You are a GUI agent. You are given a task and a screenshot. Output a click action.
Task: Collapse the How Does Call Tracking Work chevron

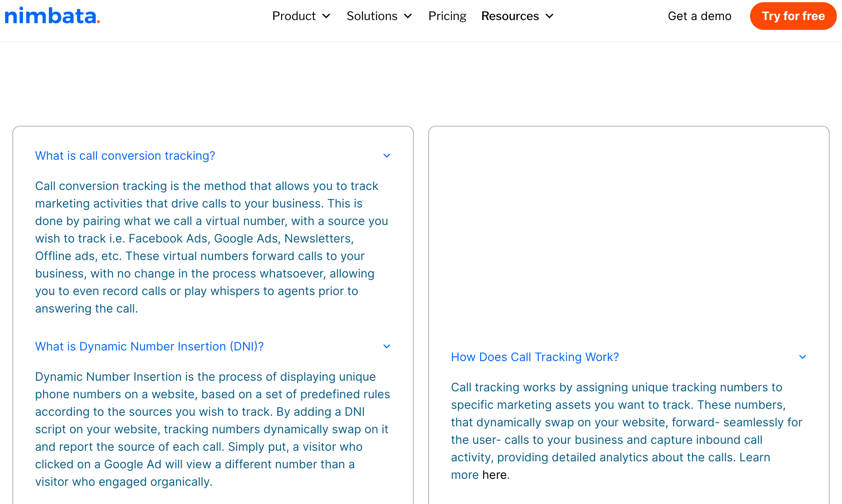[x=803, y=357]
